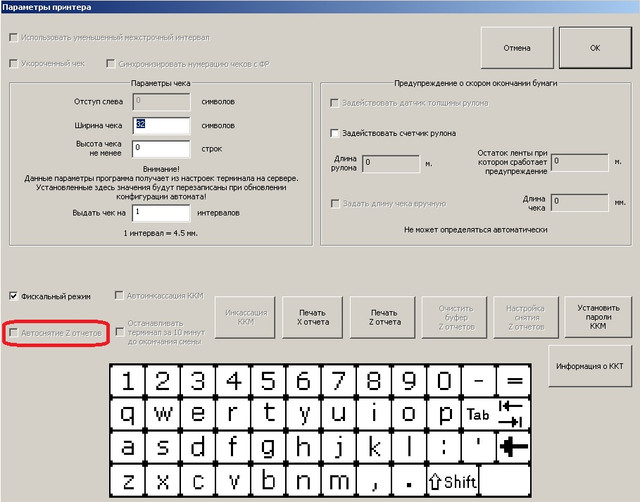Screen dimensions: 640x502
Task: Toggle Автоинкассация ККМ checkbox
Action: (119, 295)
